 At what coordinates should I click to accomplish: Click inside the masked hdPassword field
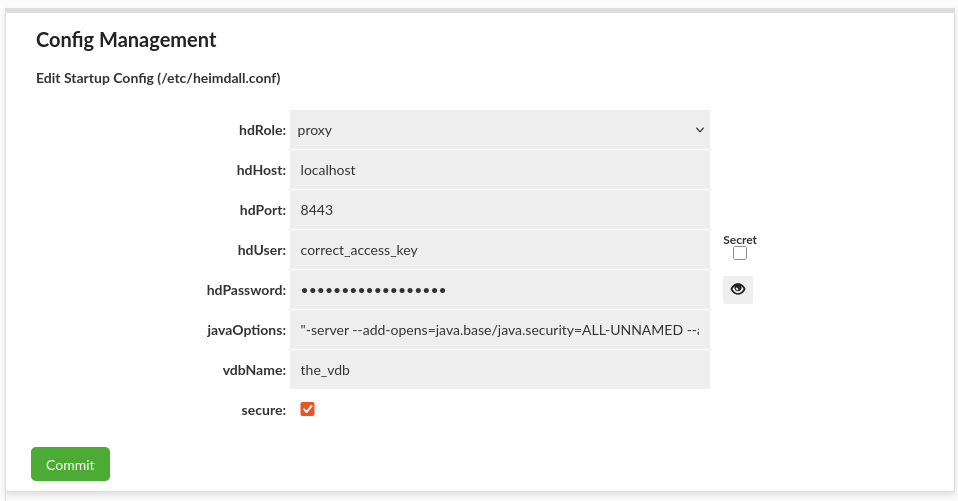pyautogui.click(x=500, y=290)
